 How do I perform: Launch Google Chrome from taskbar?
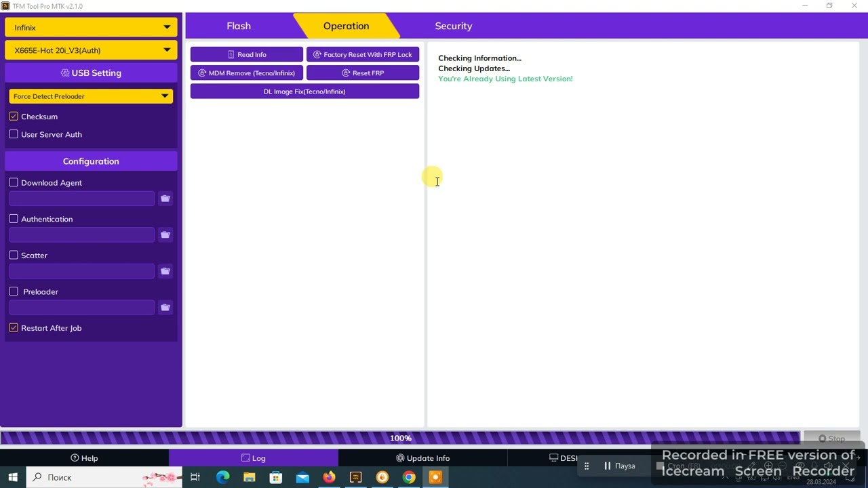pyautogui.click(x=409, y=477)
